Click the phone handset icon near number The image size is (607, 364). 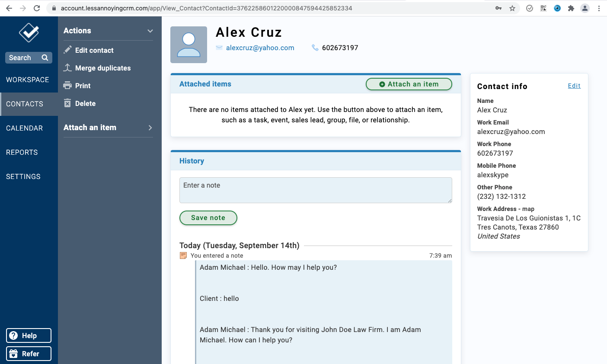point(315,48)
